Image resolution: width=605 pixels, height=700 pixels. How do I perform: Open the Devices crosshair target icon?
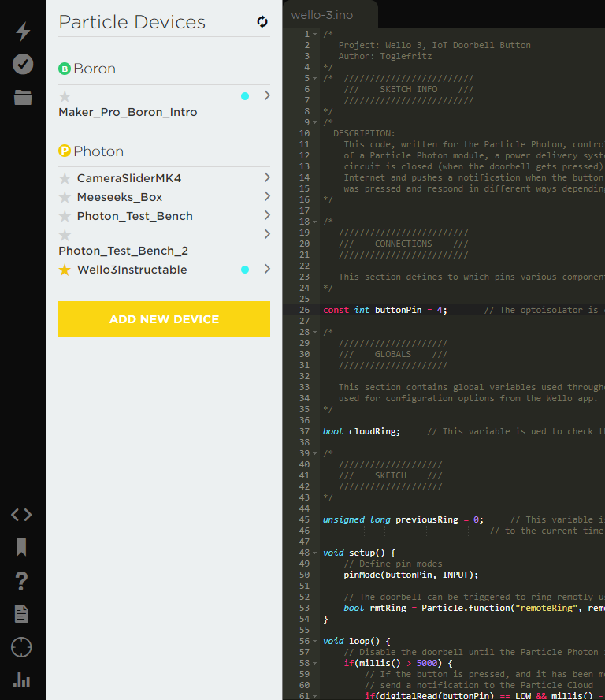point(21,647)
